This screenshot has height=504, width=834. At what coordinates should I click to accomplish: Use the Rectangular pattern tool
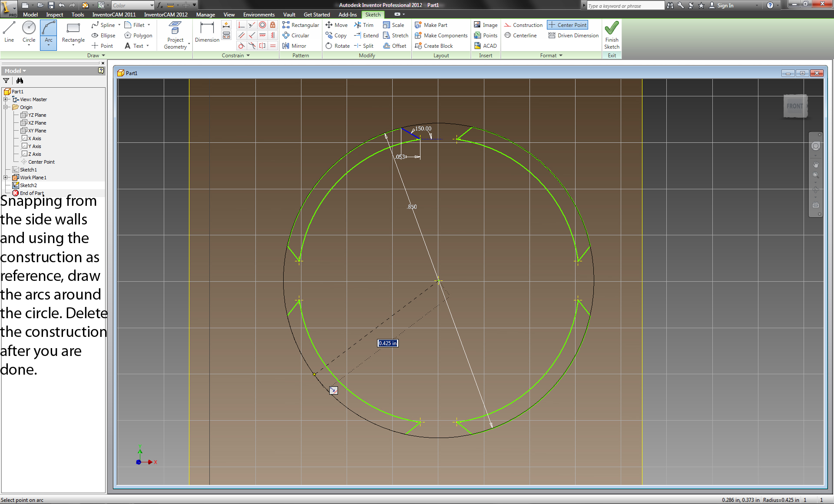click(x=301, y=25)
